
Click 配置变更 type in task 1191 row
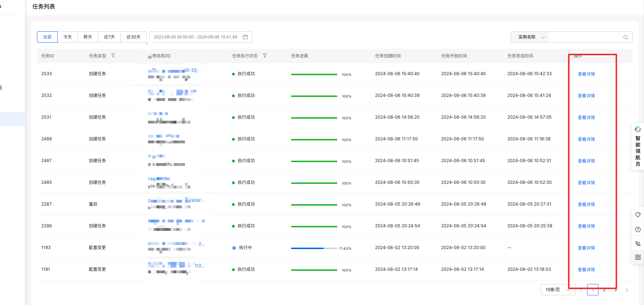tap(97, 269)
